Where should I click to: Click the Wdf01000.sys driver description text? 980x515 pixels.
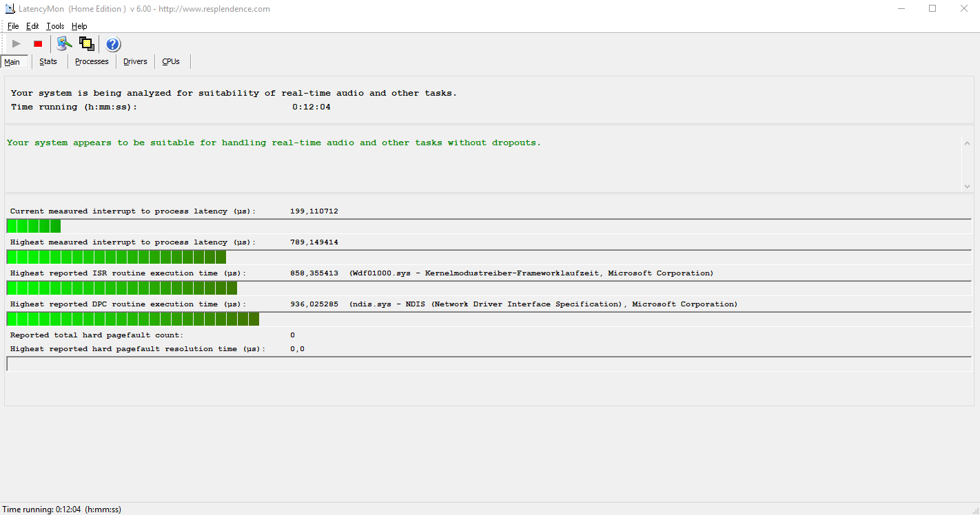(531, 273)
